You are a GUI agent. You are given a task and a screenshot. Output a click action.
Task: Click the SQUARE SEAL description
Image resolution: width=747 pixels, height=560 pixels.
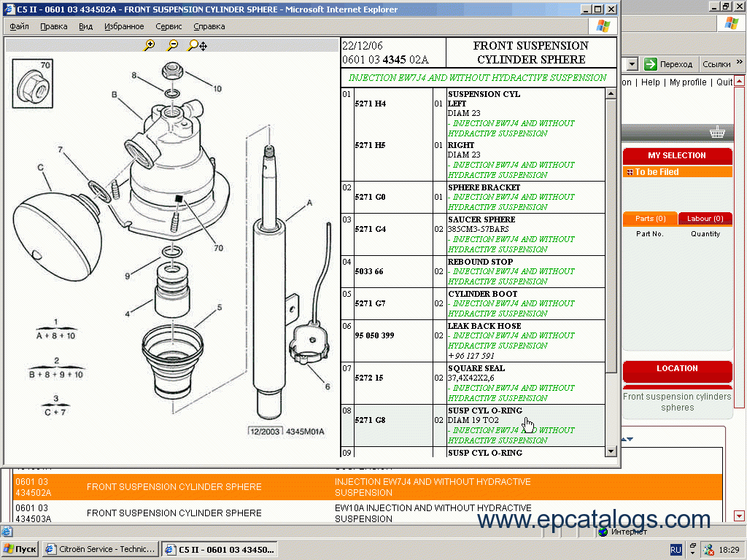pyautogui.click(x=476, y=368)
